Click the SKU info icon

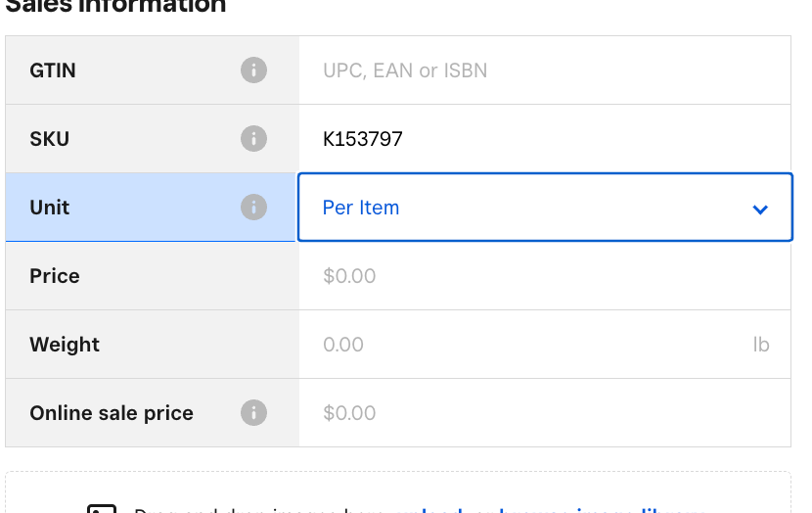253,139
